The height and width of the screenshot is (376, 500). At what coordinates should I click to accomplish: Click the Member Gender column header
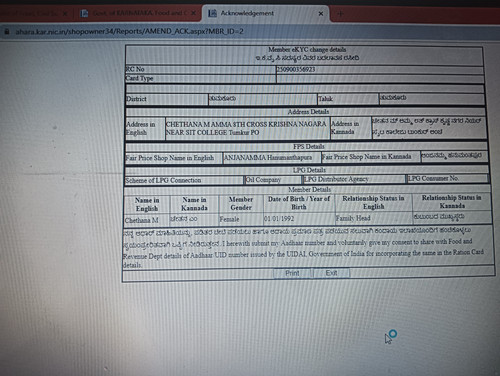coord(241,203)
